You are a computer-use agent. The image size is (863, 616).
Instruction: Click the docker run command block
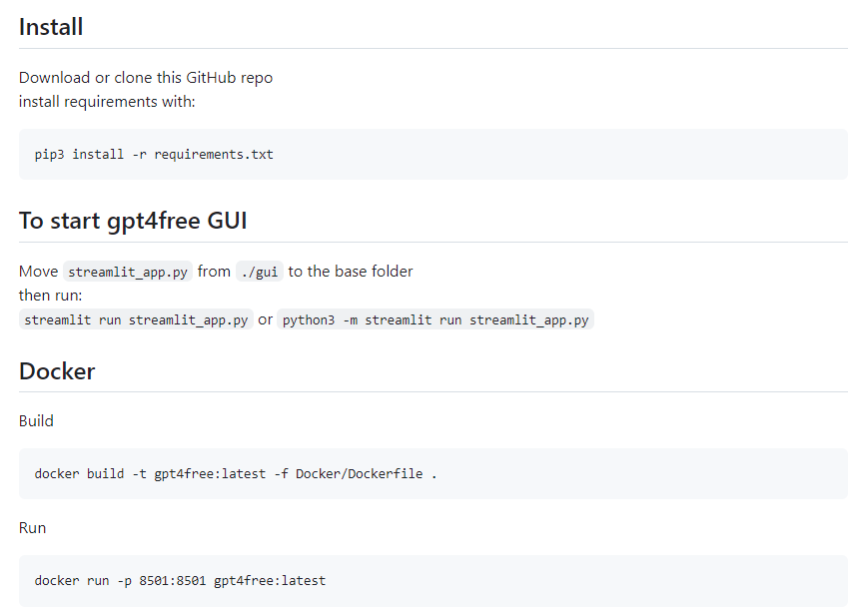pyautogui.click(x=433, y=581)
